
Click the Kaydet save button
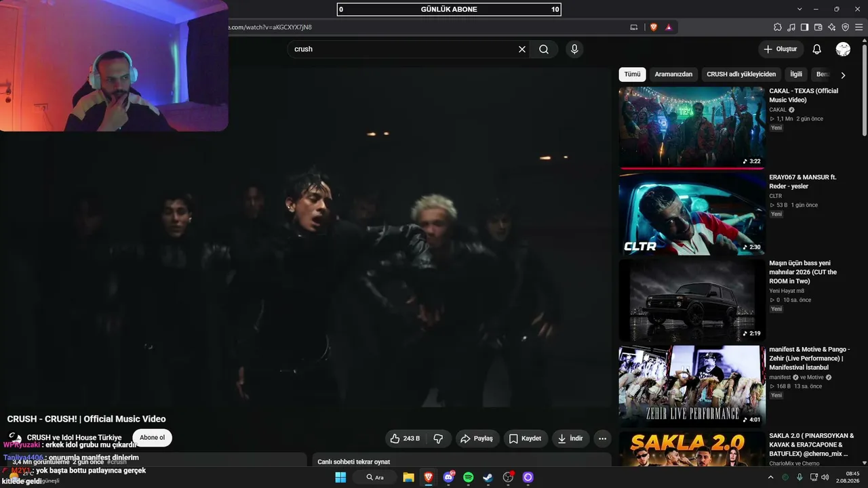[526, 439]
